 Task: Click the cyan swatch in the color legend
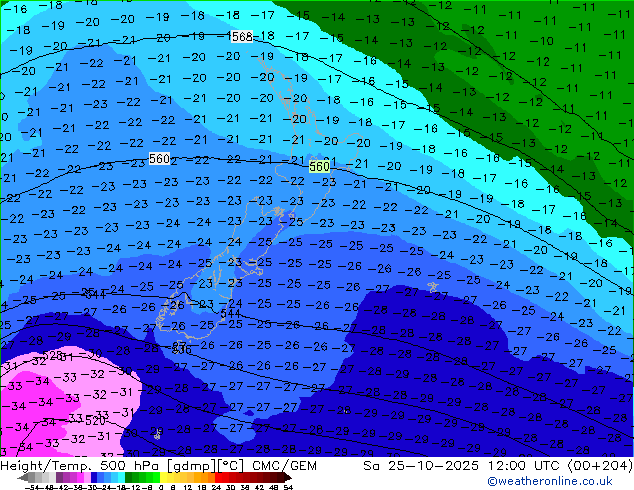tap(121, 477)
